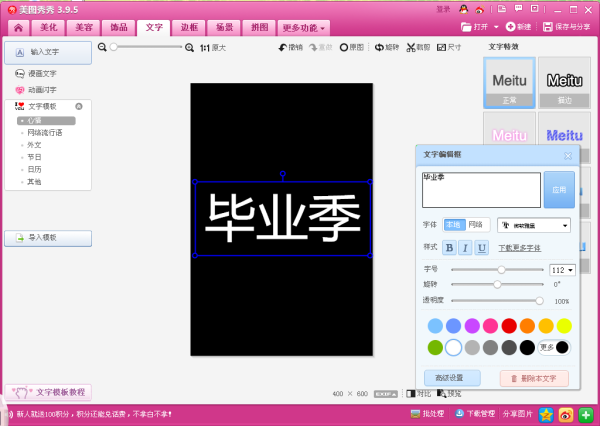
Task: Click the 透明度 opacity slider handle
Action: [540, 301]
